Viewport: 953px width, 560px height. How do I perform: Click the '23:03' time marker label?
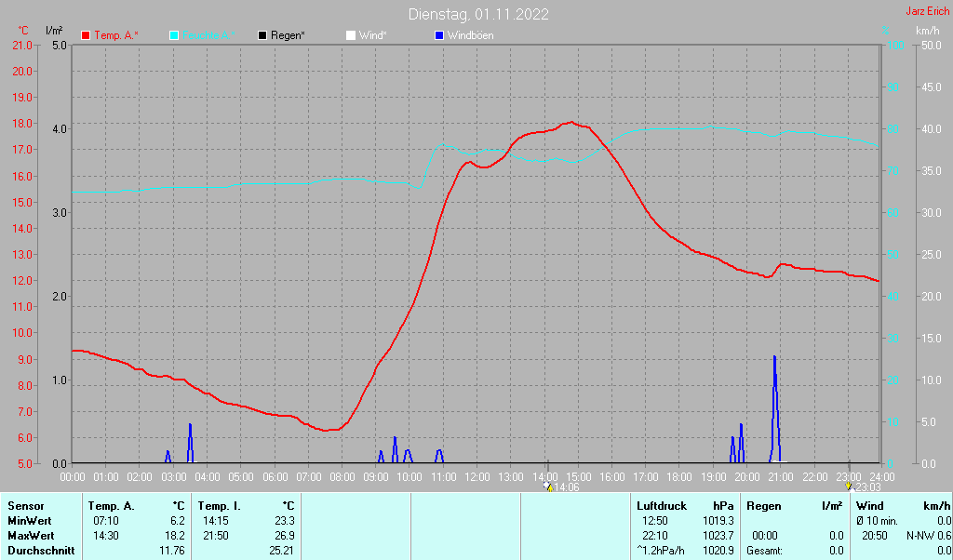(867, 487)
